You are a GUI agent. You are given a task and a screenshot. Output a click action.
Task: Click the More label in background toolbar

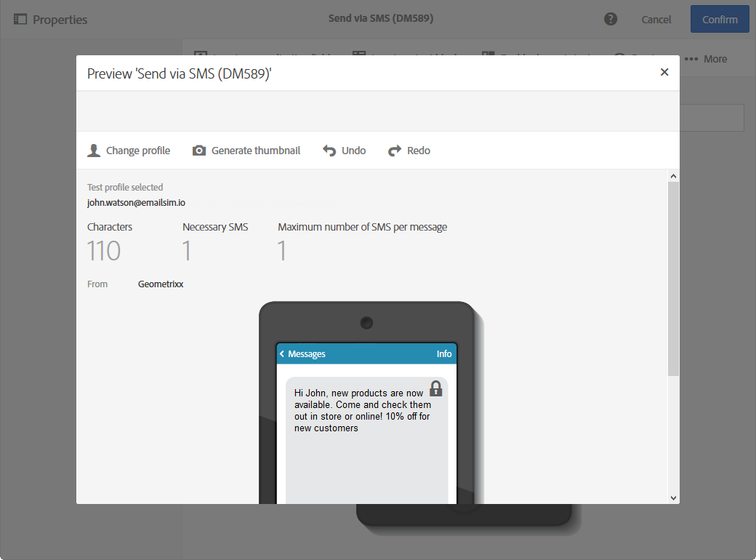(x=715, y=59)
